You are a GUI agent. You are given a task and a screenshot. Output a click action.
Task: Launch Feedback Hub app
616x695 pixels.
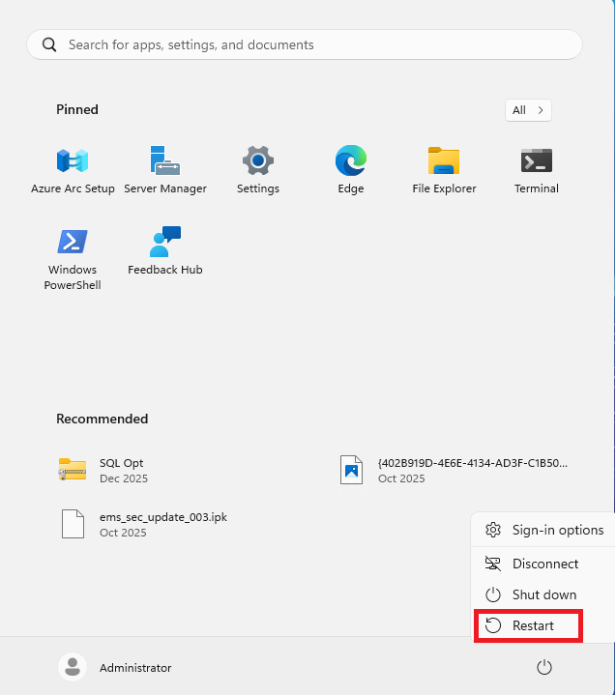pyautogui.click(x=165, y=251)
